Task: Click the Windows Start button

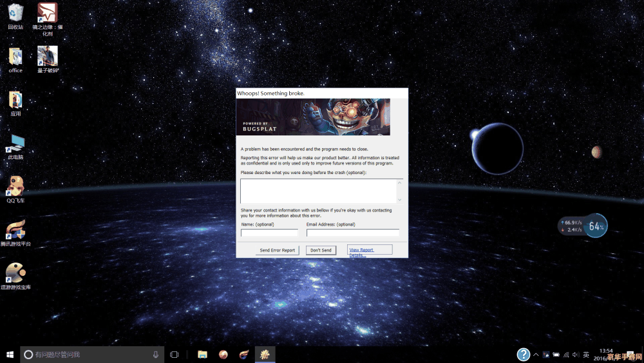Action: pos(10,355)
